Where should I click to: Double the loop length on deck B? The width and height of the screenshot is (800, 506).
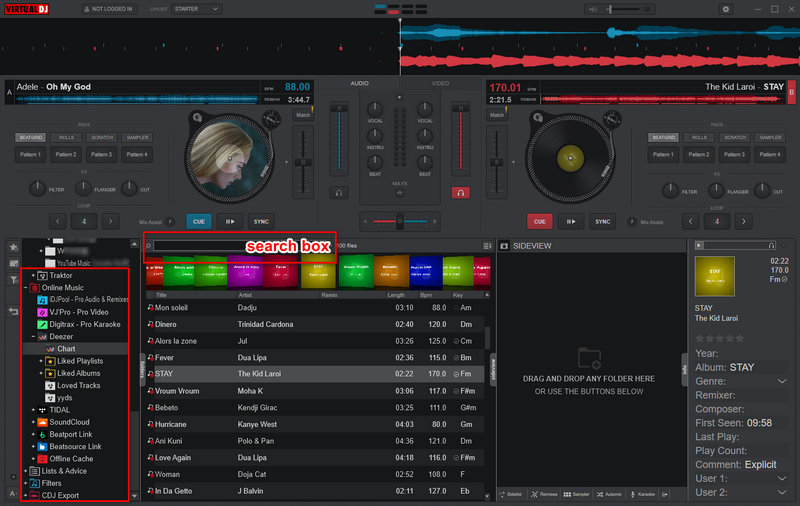743,222
